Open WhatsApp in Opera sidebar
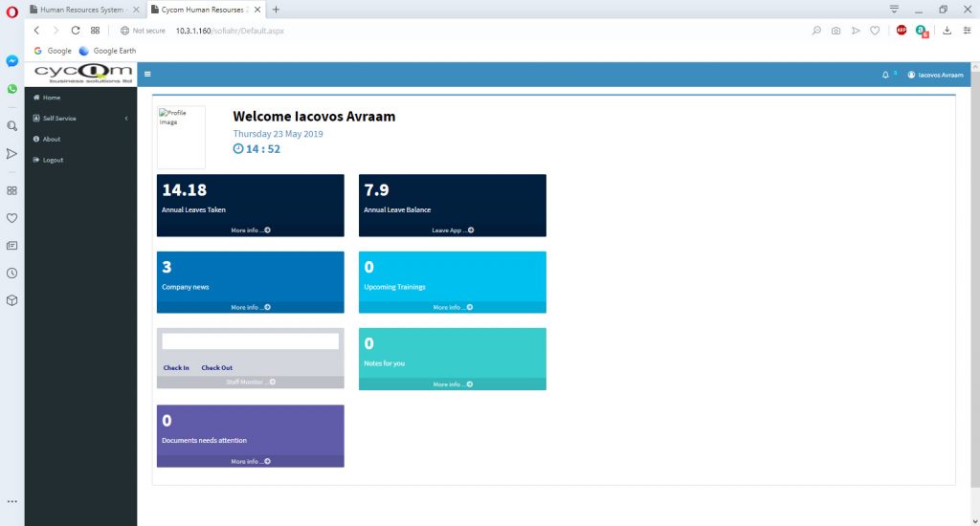Viewport: 980px width, 526px height. tap(11, 89)
